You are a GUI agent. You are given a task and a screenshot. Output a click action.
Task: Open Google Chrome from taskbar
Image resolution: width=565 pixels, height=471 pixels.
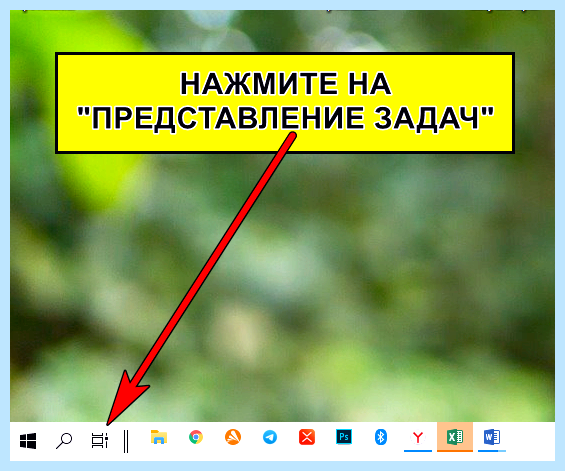pos(196,437)
